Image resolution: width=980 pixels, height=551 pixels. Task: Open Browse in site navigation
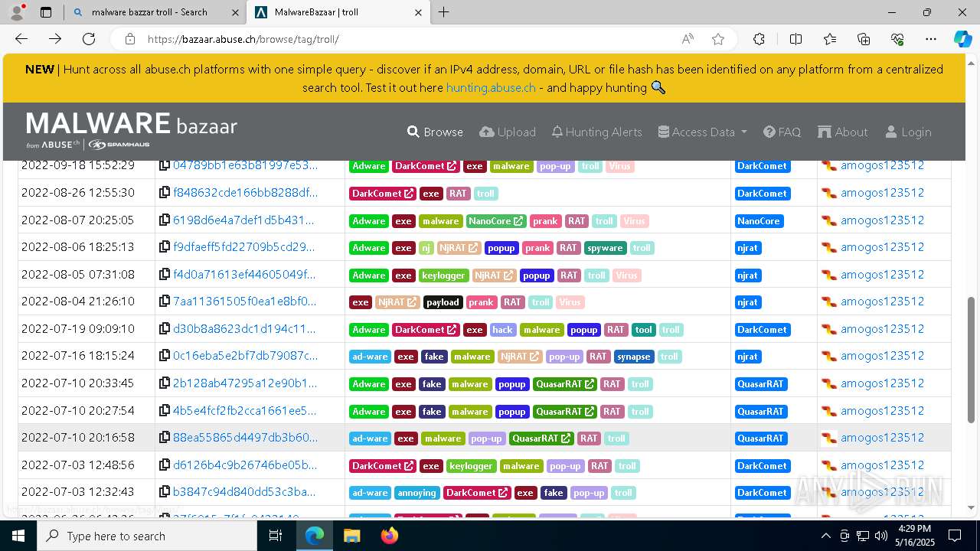435,132
